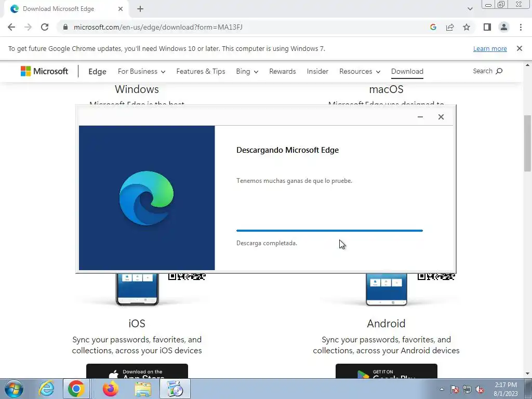
Task: Open Action Center flag icon
Action: pyautogui.click(x=455, y=390)
